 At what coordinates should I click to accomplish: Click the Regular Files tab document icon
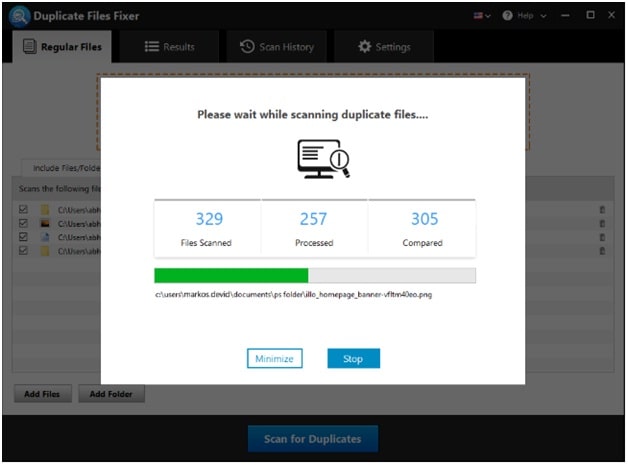pyautogui.click(x=30, y=47)
